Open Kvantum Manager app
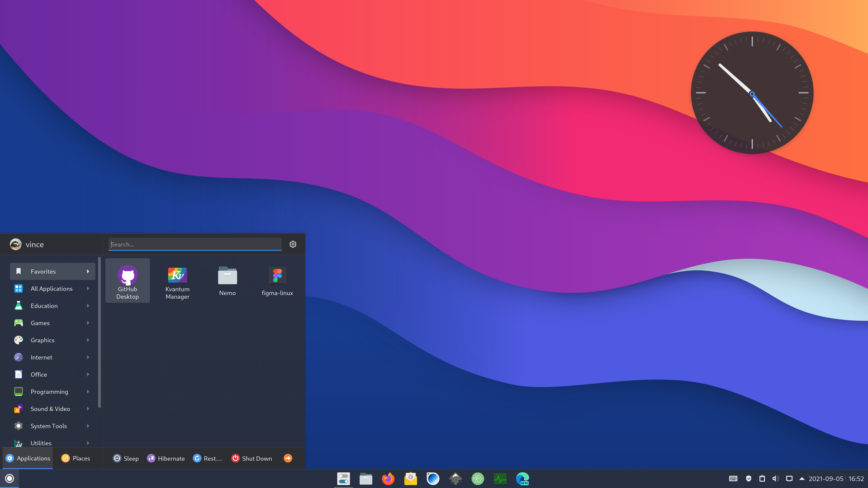This screenshot has height=488, width=868. [177, 281]
